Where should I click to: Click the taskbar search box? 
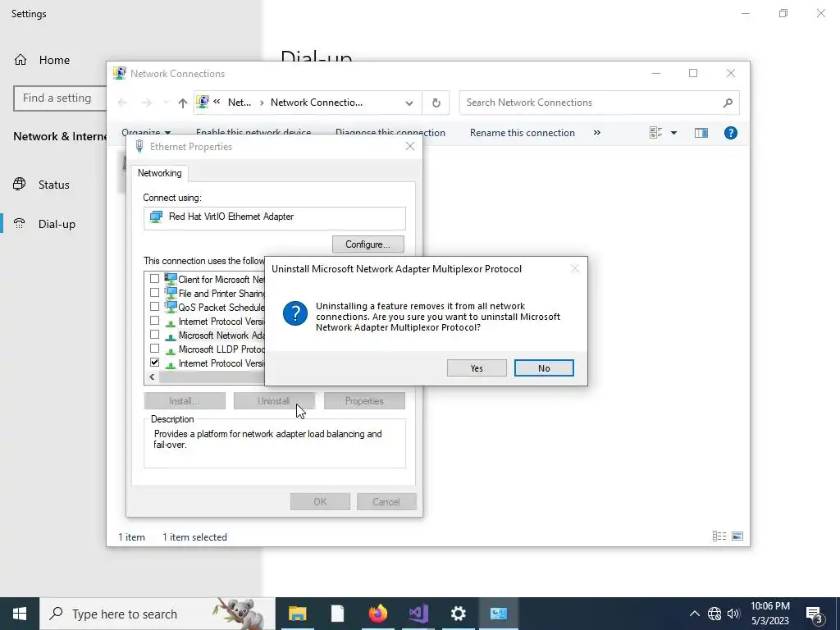pos(157,614)
